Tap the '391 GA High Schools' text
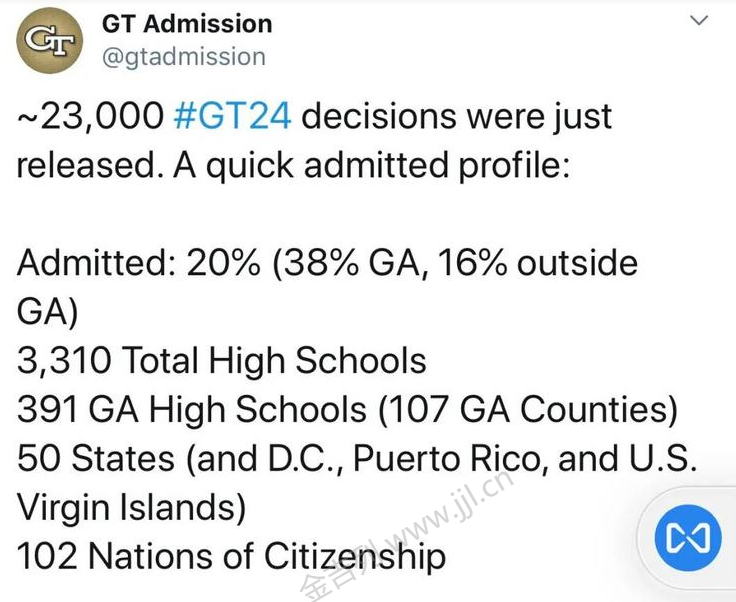 coord(192,409)
